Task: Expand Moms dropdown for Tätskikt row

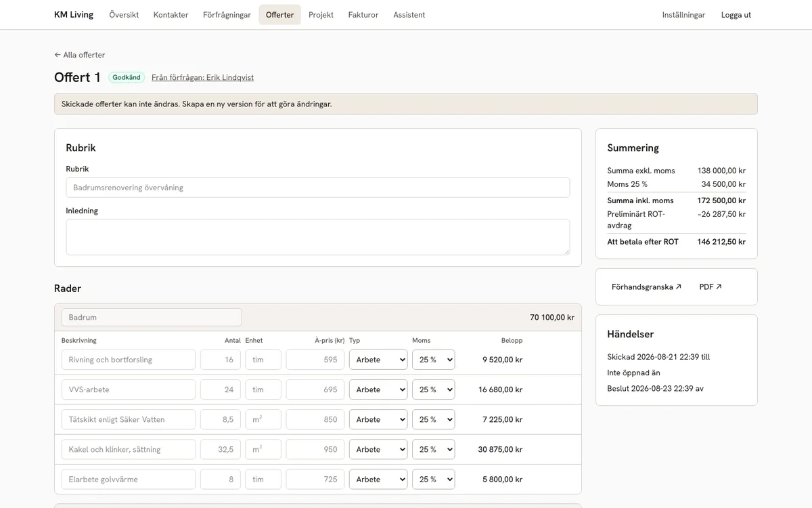Action: pos(433,419)
